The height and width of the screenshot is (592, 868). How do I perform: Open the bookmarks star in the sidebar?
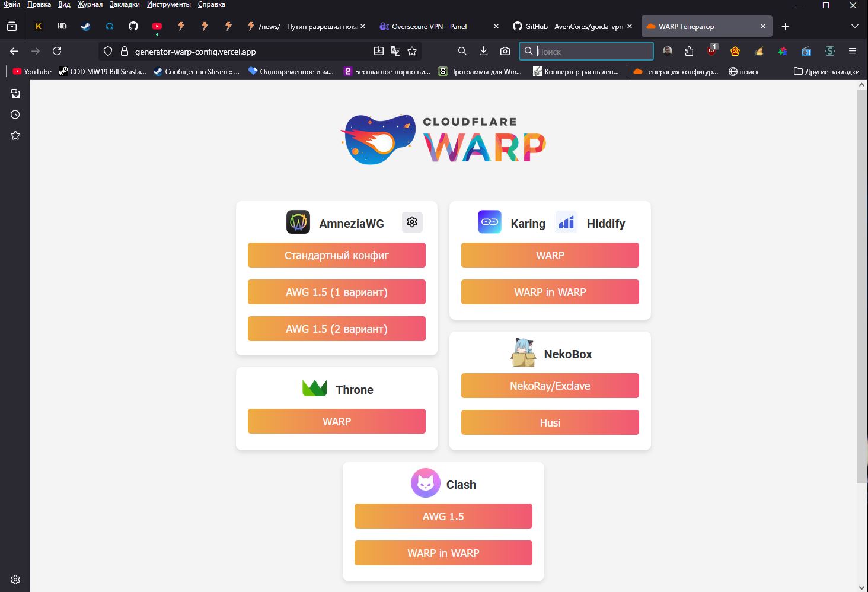(x=15, y=136)
